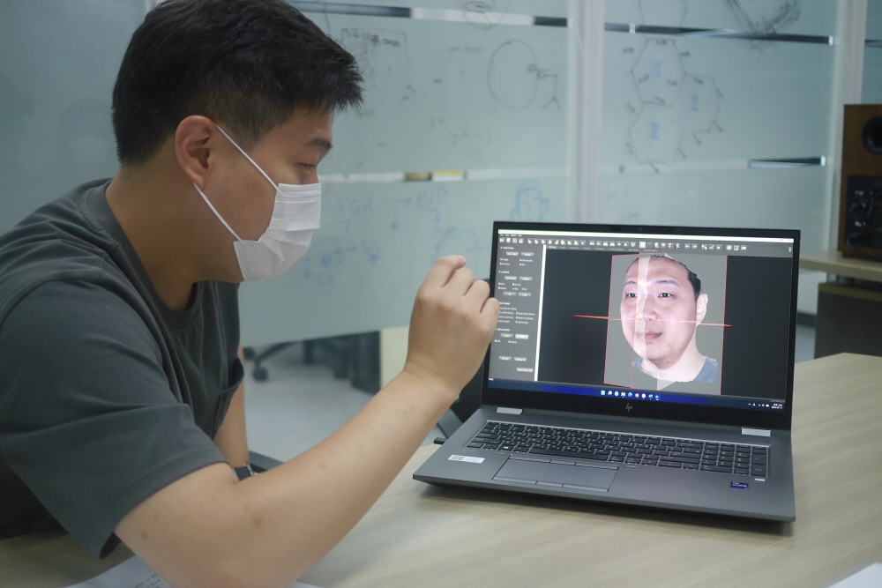The height and width of the screenshot is (588, 882).
Task: Enable the top-right checkbox in the third panel section
Action: point(518,313)
